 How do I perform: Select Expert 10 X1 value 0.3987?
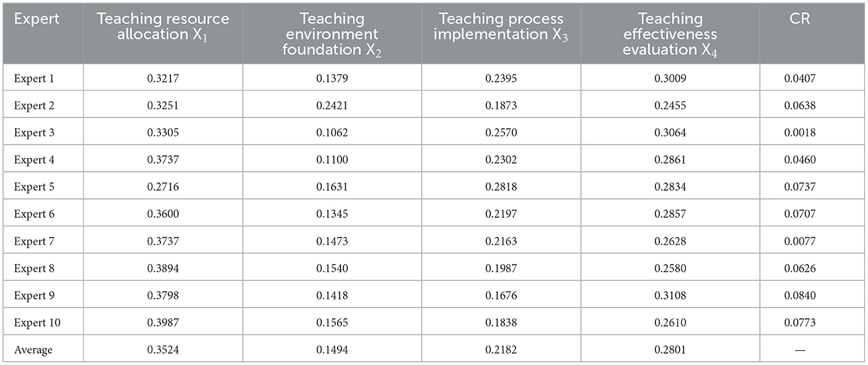[162, 323]
